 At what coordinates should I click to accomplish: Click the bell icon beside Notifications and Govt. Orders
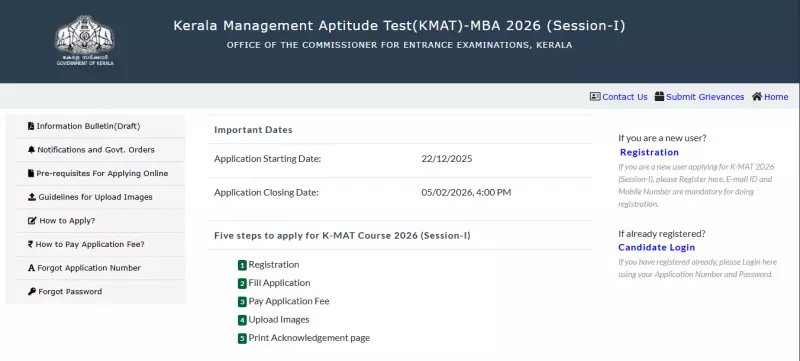tap(32, 150)
